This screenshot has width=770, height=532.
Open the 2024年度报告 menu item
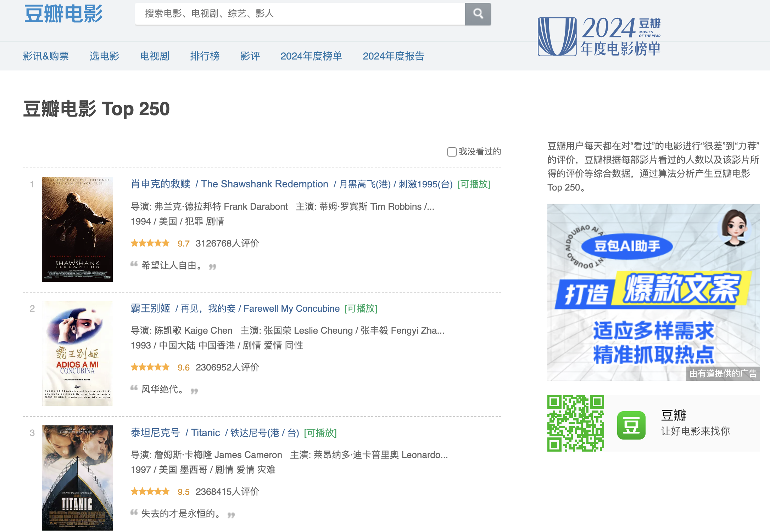[x=393, y=56]
